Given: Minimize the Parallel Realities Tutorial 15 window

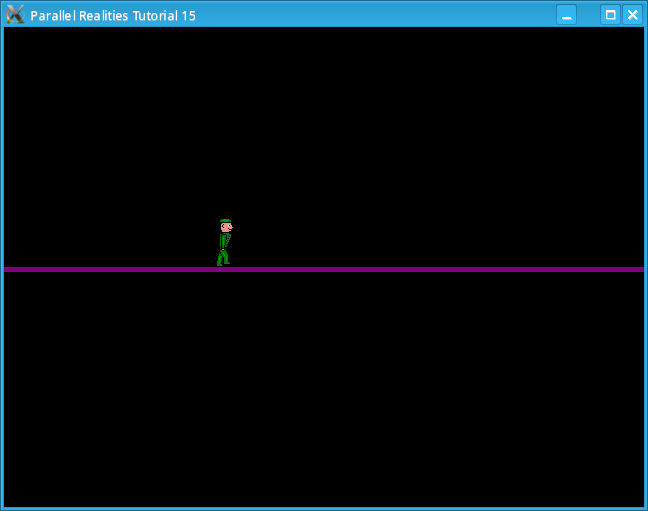Looking at the screenshot, I should [566, 15].
